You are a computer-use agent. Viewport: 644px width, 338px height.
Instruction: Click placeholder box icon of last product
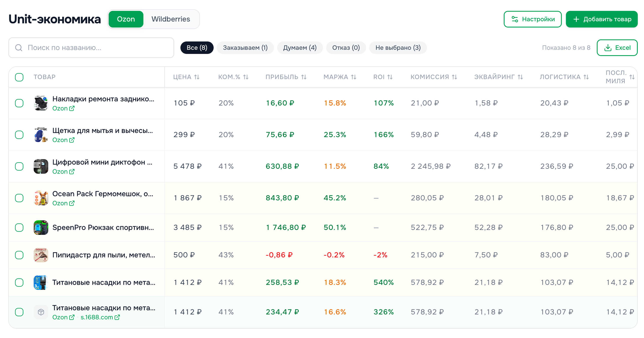click(x=41, y=312)
